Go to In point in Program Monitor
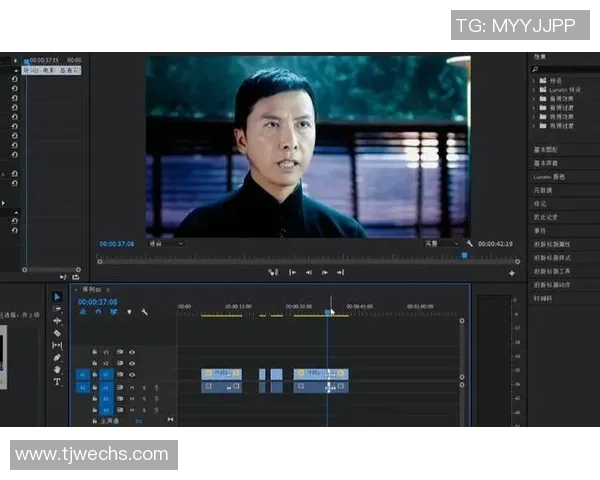This screenshot has height=480, width=600. [292, 272]
